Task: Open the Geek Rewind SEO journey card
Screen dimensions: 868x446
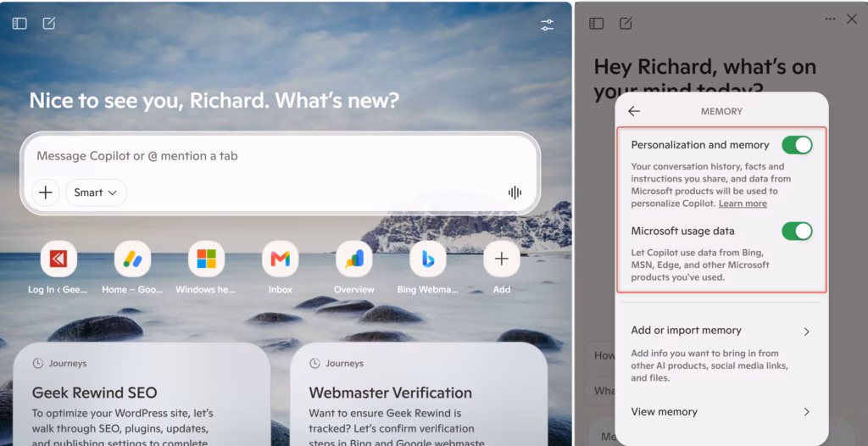Action: [x=142, y=394]
